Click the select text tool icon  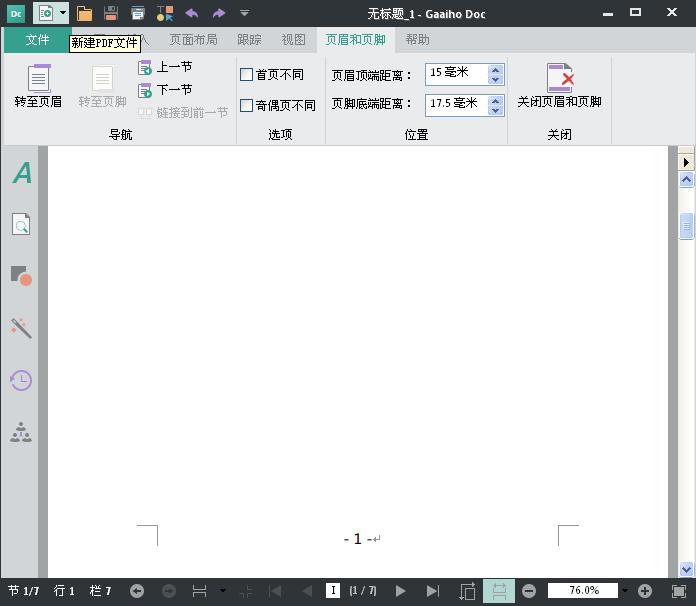click(165, 13)
